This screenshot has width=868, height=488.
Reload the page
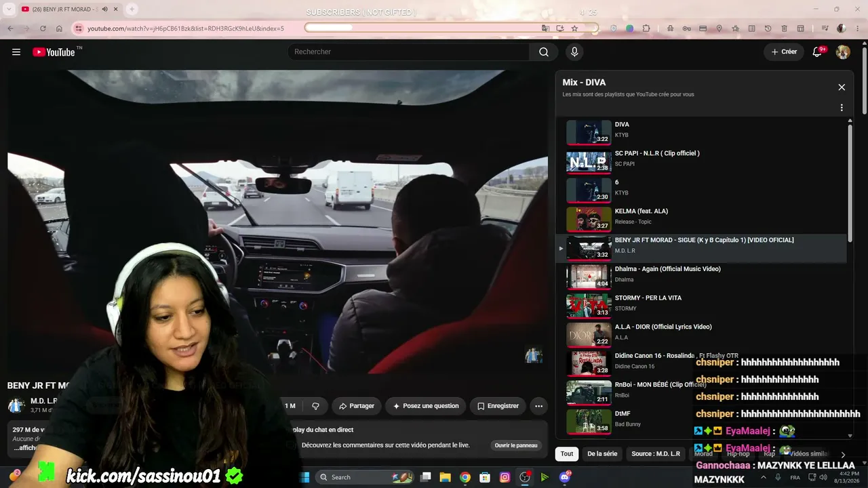(43, 28)
